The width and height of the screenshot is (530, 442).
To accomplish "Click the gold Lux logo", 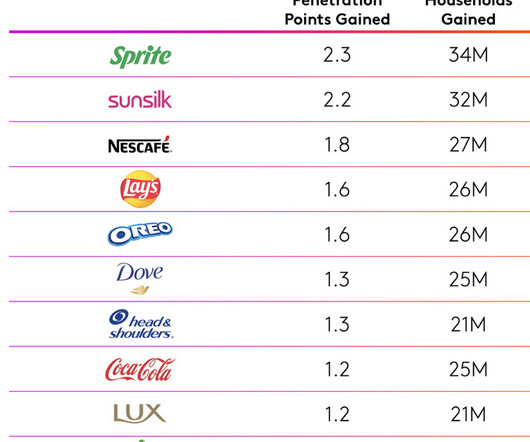I will tap(140, 414).
